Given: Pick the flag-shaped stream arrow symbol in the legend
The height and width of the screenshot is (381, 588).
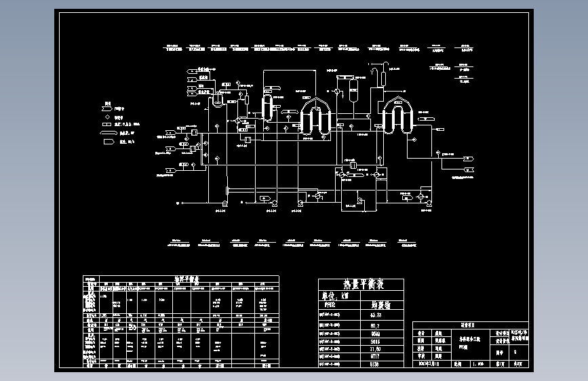Looking at the screenshot, I should (107, 108).
